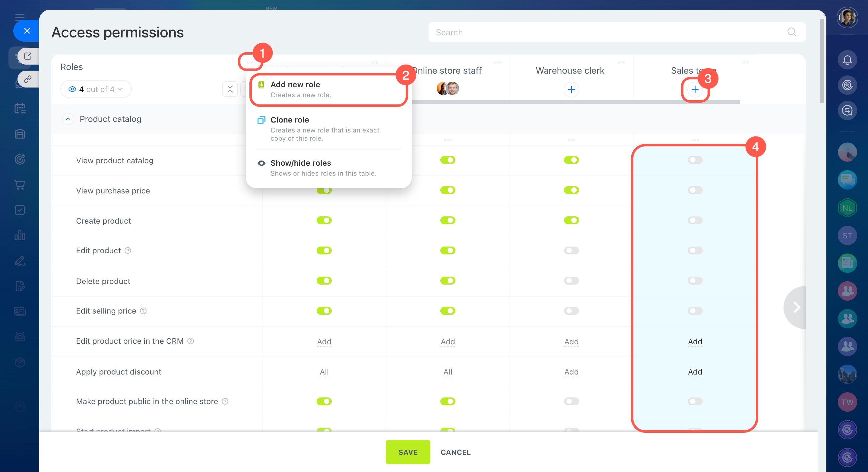
Task: Open the tasks checkmark sidebar icon
Action: coord(20,210)
